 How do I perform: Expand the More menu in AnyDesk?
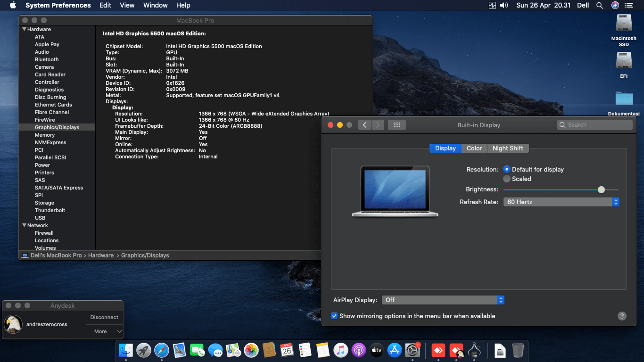(x=104, y=331)
